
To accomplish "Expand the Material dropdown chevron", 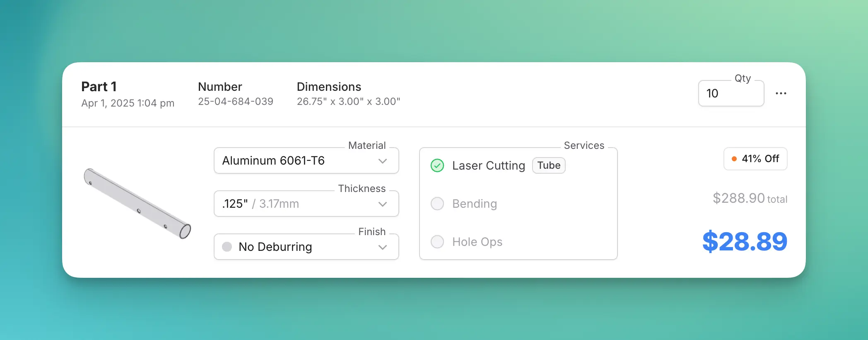I will click(382, 161).
